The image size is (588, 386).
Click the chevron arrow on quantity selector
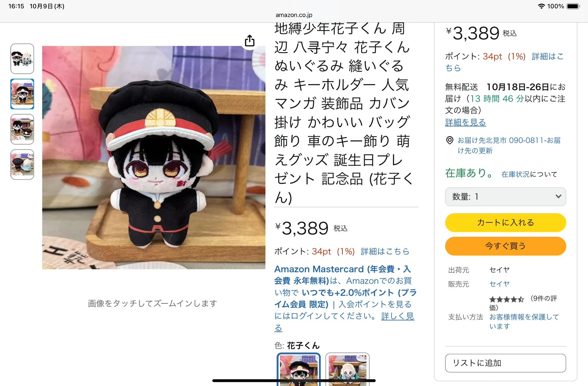coord(558,196)
